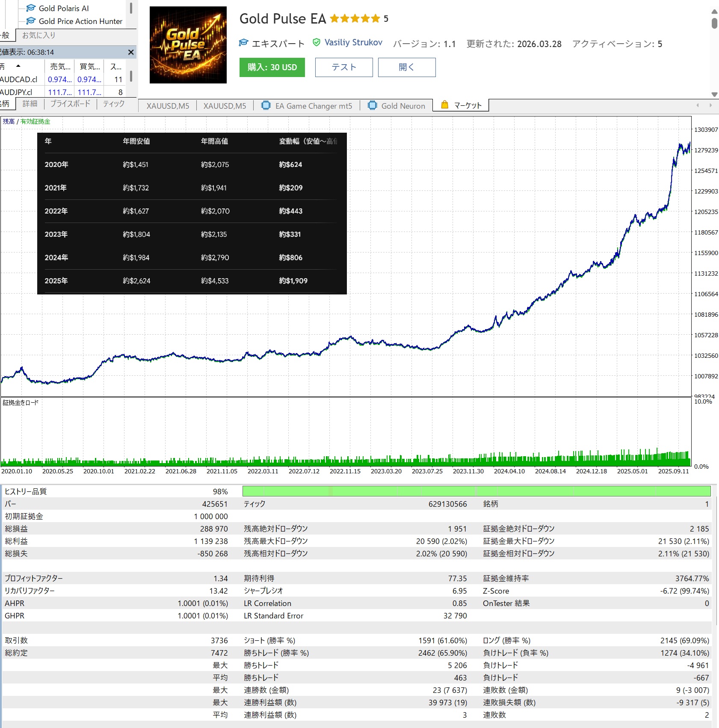
Task: Click the 開く button
Action: (x=407, y=67)
